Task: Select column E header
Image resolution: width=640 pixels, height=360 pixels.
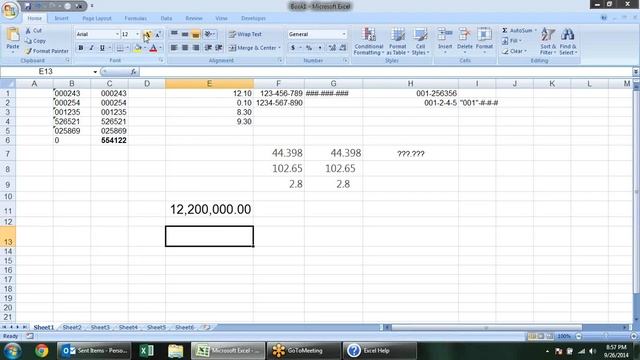Action: click(x=209, y=84)
